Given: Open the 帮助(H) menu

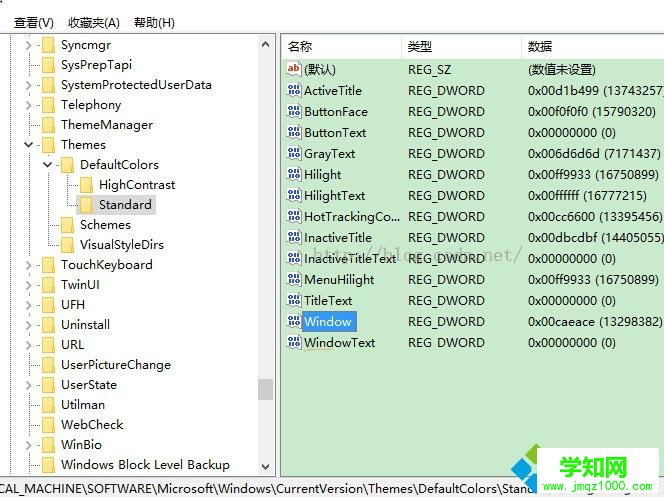Looking at the screenshot, I should point(154,23).
